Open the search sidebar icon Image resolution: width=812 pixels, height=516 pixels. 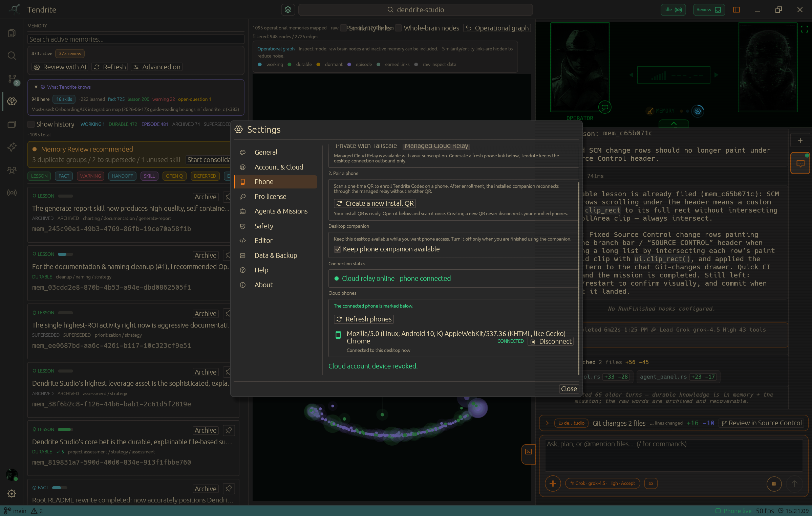12,55
